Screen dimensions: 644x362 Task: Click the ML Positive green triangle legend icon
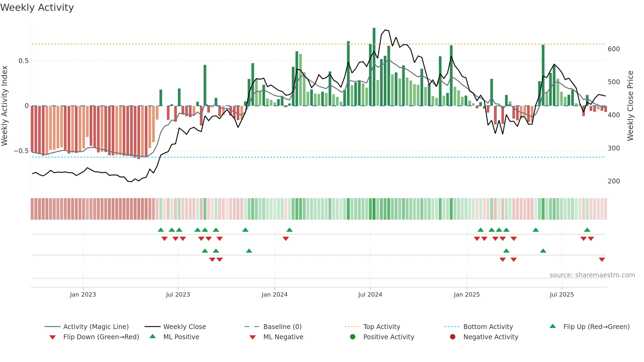152,336
